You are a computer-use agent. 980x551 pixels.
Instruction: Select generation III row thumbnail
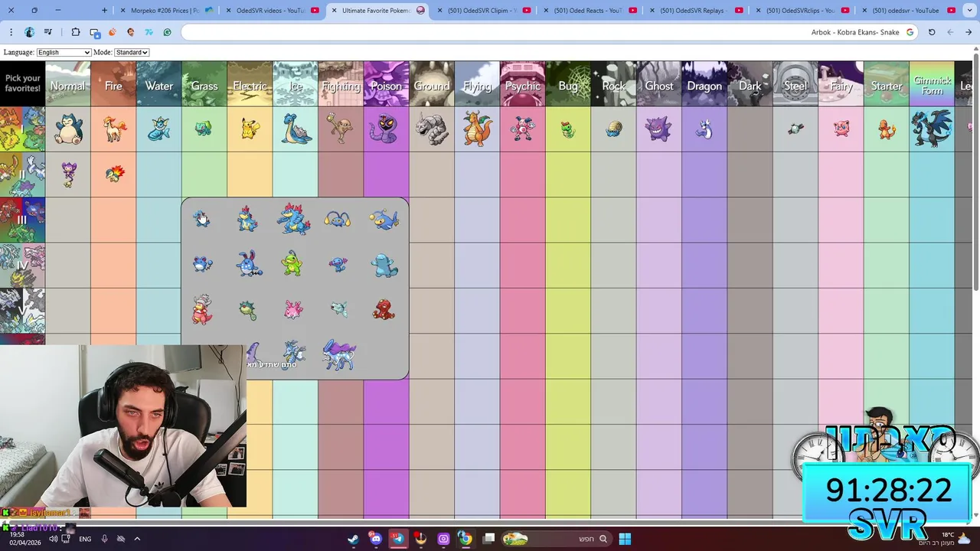(x=22, y=220)
